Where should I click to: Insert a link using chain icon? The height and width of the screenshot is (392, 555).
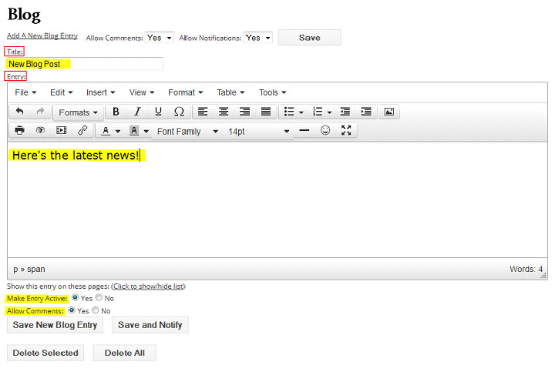(82, 131)
